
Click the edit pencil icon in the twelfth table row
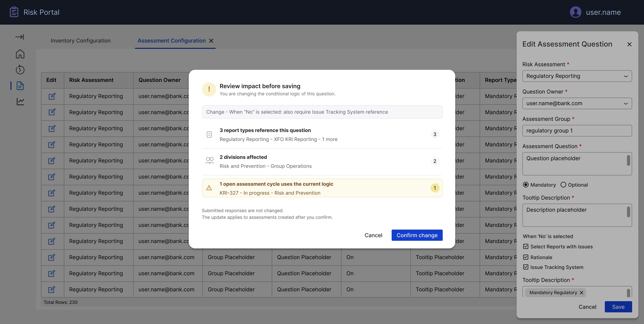coord(52,273)
